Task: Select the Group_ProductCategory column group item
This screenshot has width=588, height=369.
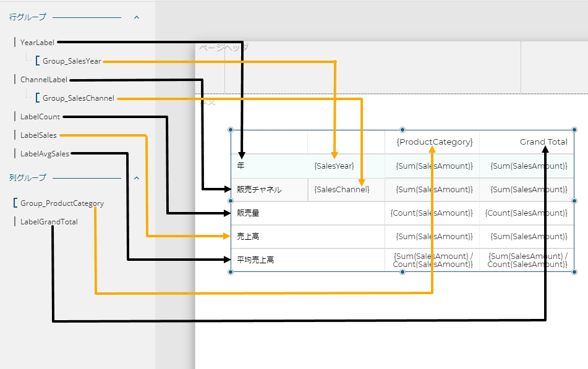Action: point(62,203)
